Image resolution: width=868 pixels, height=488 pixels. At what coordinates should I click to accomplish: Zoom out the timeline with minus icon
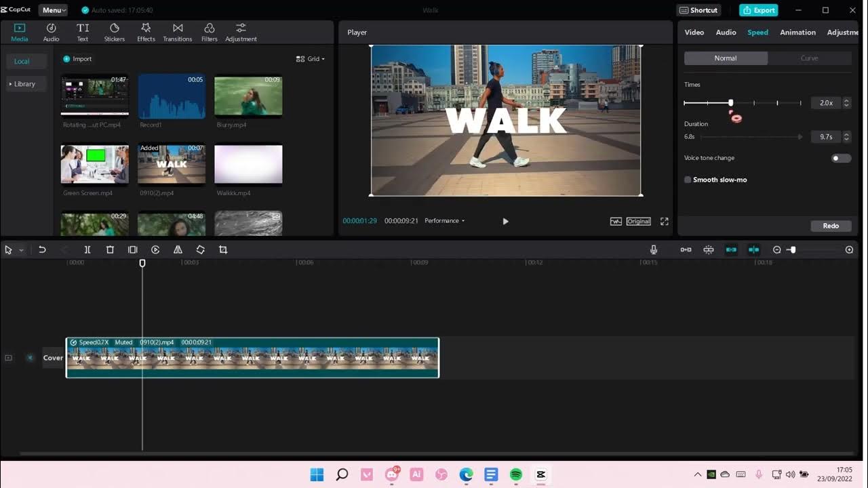click(x=777, y=250)
